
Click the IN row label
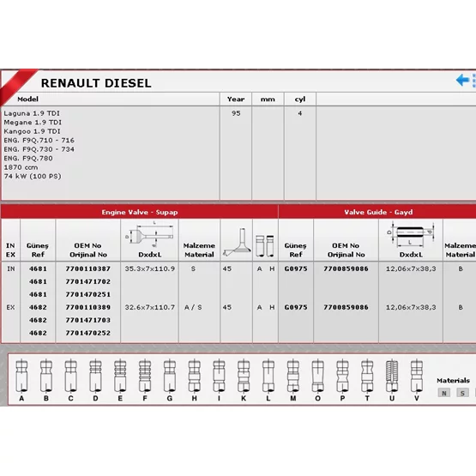11,268
